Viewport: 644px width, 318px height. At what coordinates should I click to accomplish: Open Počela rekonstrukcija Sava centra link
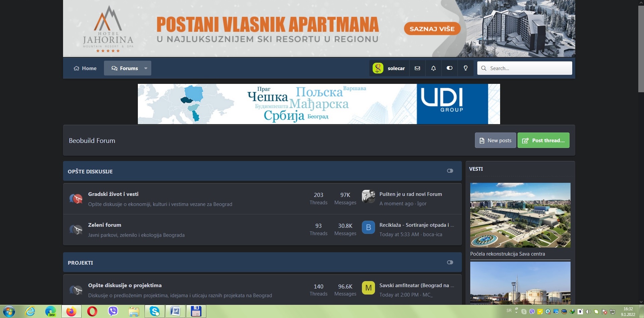click(x=507, y=254)
